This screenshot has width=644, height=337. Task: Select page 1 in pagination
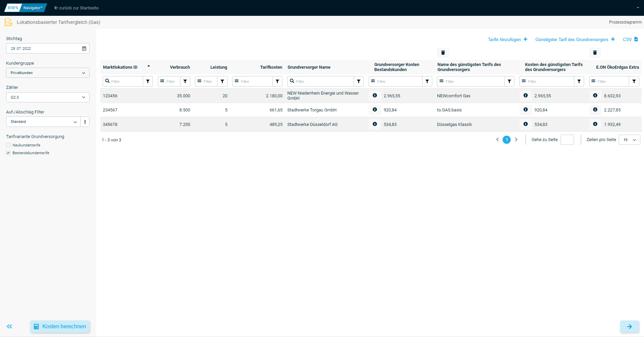pyautogui.click(x=507, y=140)
